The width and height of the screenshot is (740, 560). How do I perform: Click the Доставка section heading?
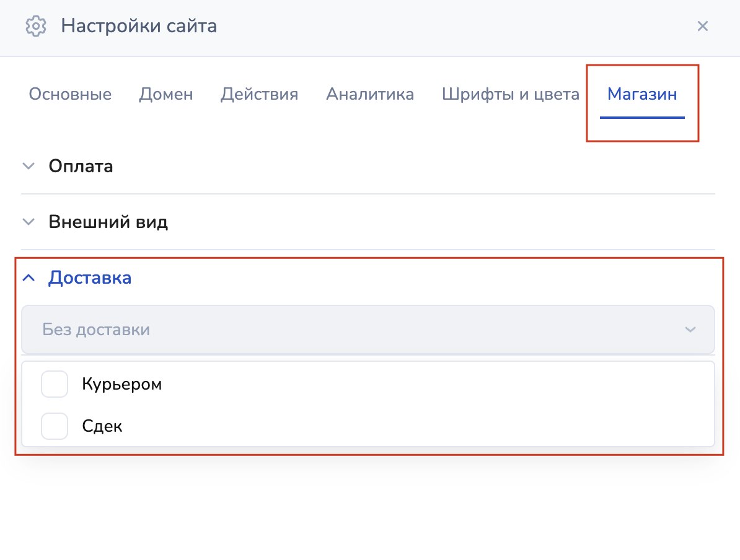pos(90,278)
